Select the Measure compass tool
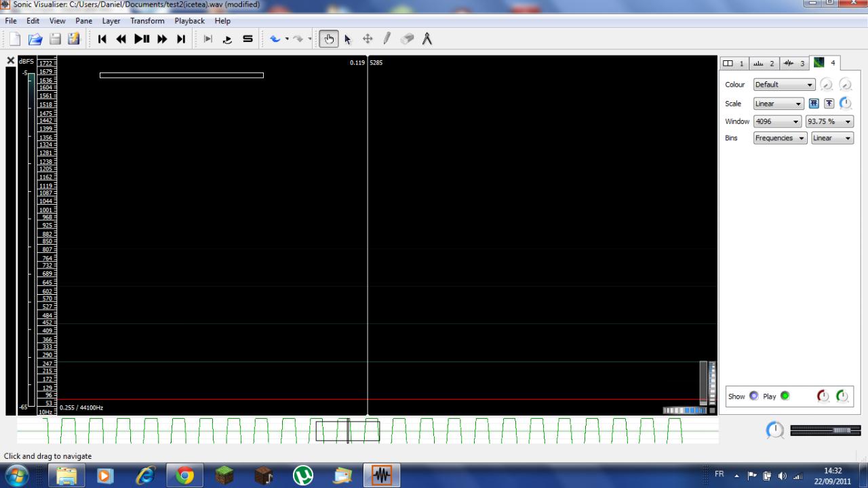 tap(427, 39)
